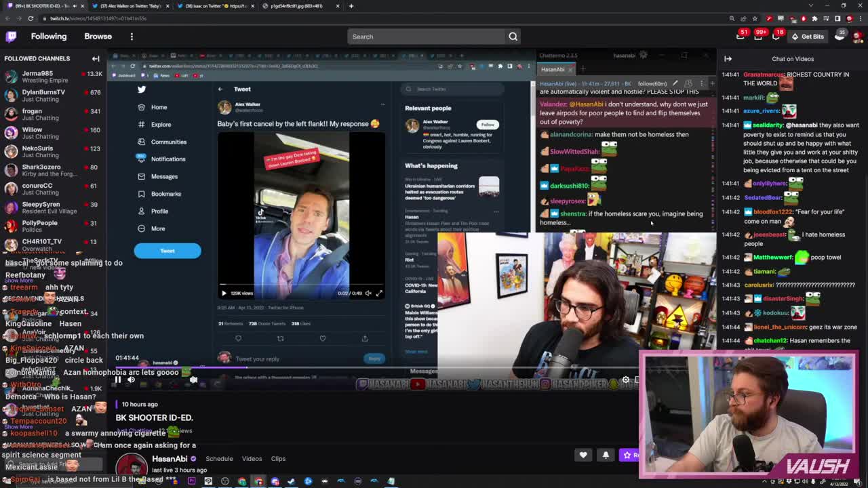Open the Twitch home logo
Screen dimensions: 868x488
pyautogui.click(x=12, y=37)
